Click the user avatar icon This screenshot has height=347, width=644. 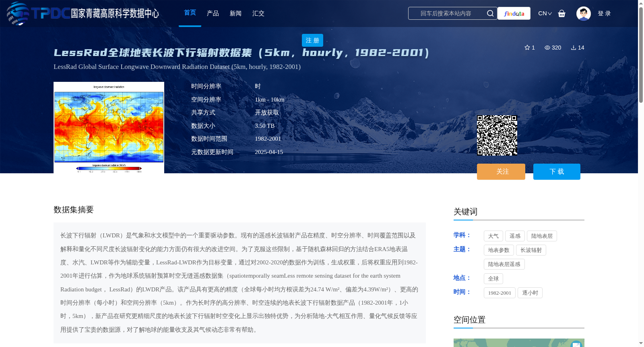583,13
